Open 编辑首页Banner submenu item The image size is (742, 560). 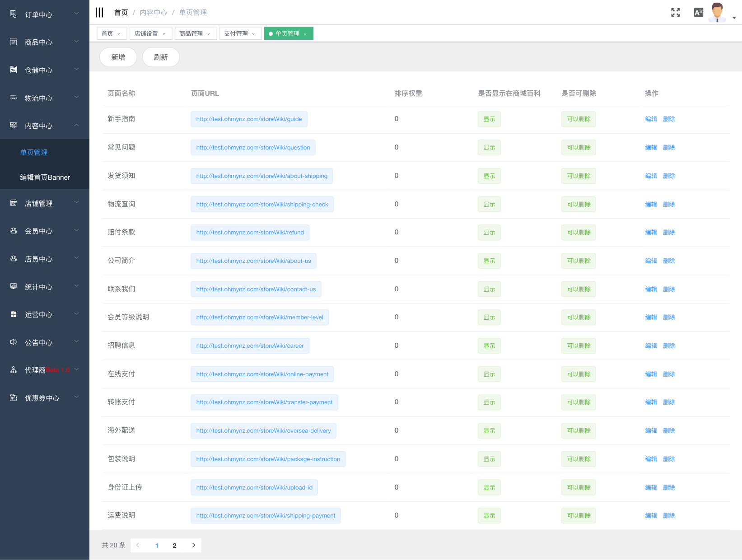coord(45,177)
